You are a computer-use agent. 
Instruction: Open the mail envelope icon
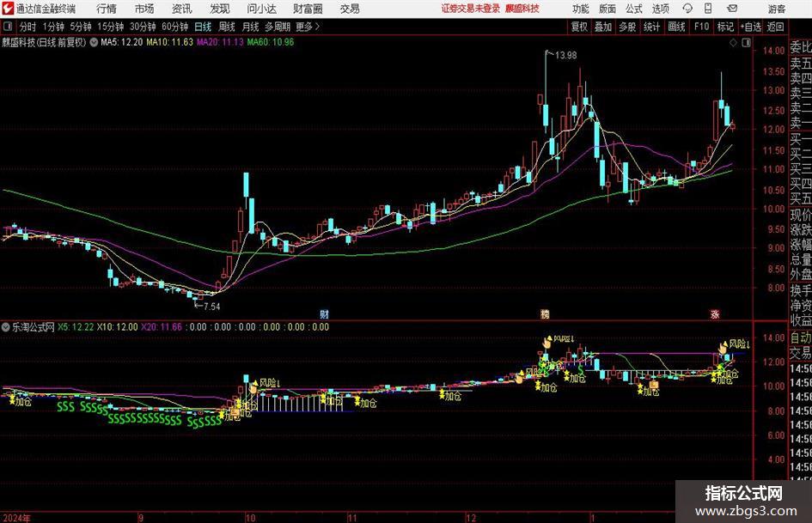[x=732, y=9]
